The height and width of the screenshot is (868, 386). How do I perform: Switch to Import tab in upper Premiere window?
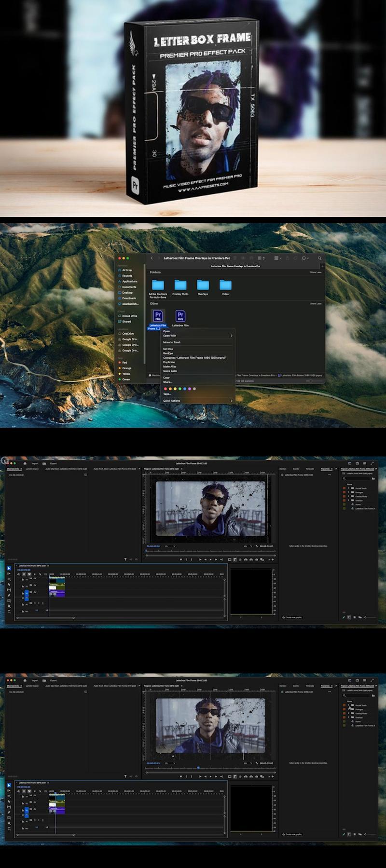click(35, 464)
